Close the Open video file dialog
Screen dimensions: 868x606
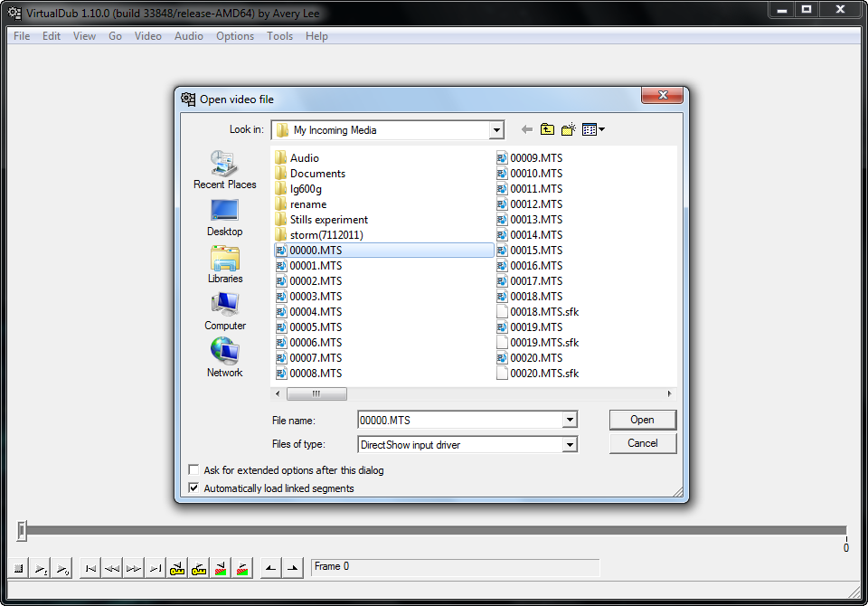point(663,95)
